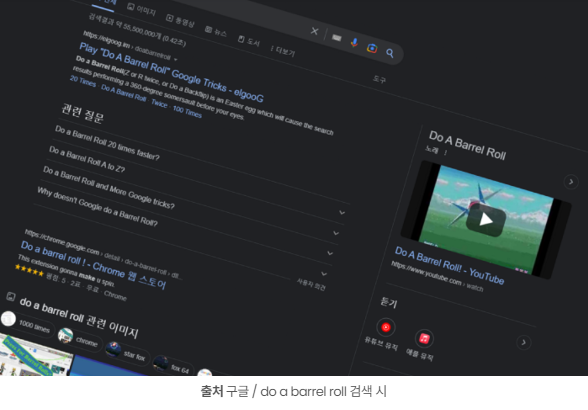Play the Do A Barrel Roll video
588x410 pixels.
point(486,219)
